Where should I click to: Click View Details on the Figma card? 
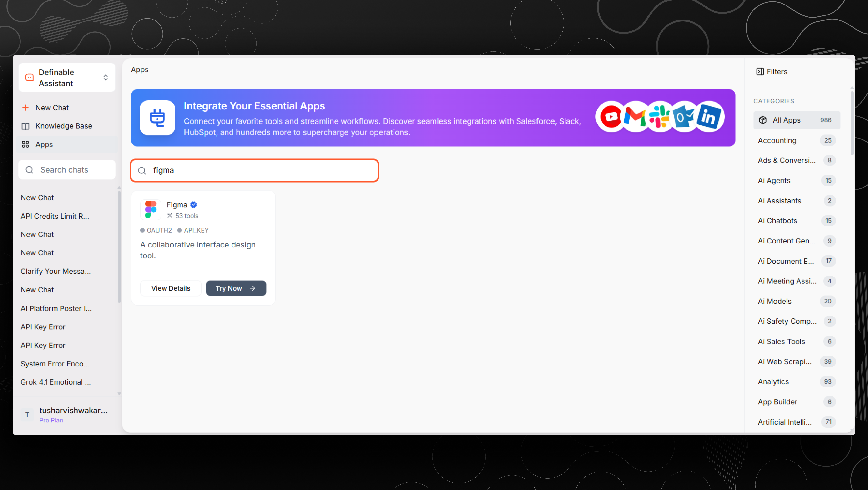171,288
